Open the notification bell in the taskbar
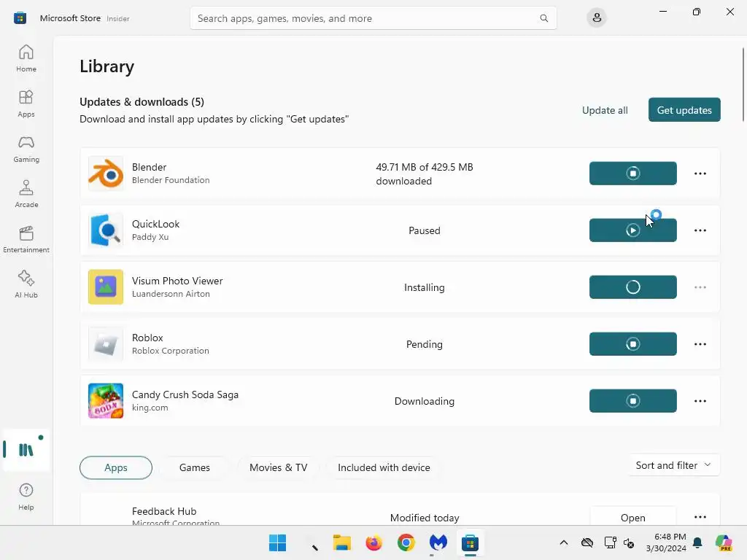 (x=697, y=542)
